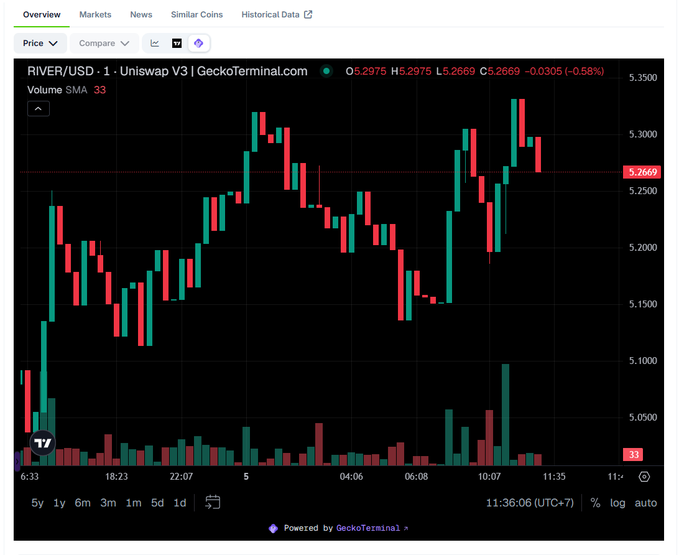Collapse the indicator legend with chevron button

39,109
